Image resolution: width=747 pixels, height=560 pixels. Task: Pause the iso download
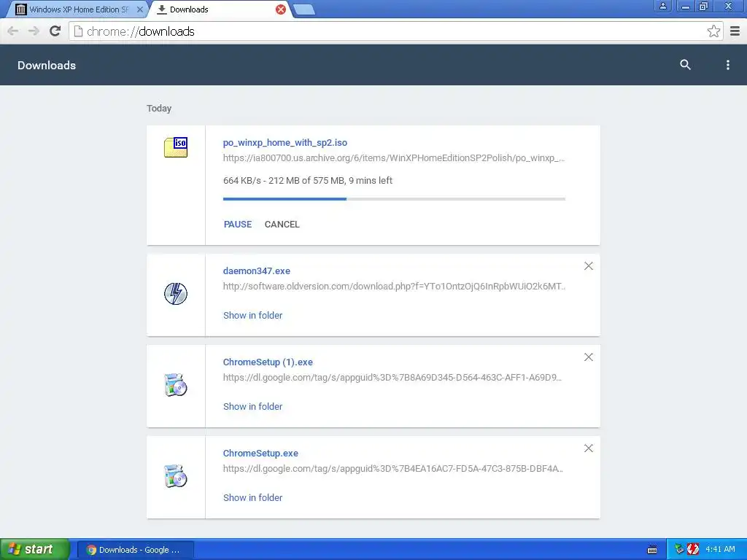point(238,225)
